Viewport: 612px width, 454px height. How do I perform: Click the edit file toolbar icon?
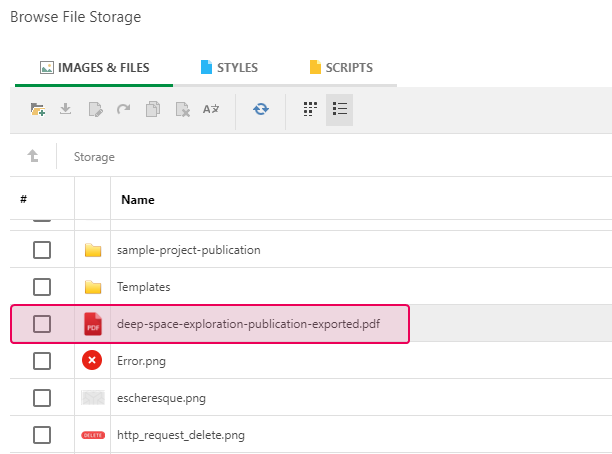[96, 109]
